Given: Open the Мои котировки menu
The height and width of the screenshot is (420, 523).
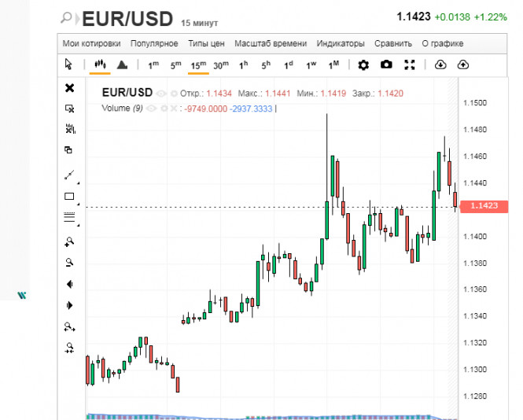Looking at the screenshot, I should pyautogui.click(x=91, y=44).
